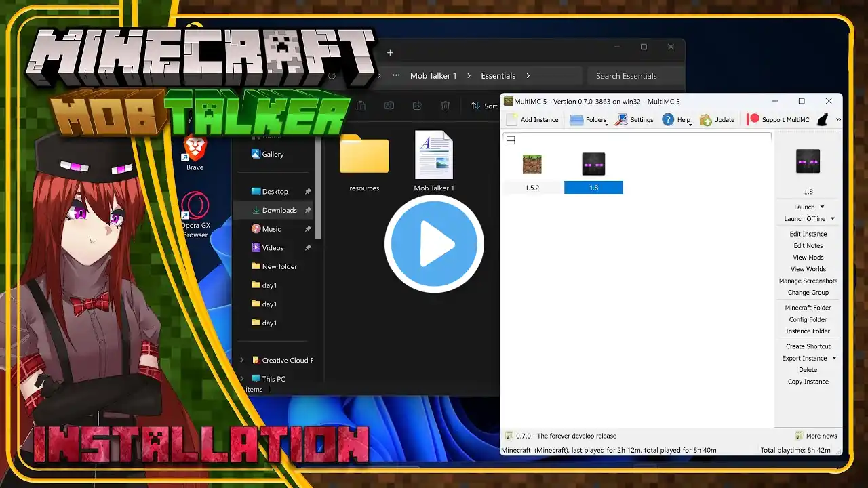Select Downloads in Explorer sidebar
Image resolution: width=868 pixels, height=488 pixels.
[274, 210]
